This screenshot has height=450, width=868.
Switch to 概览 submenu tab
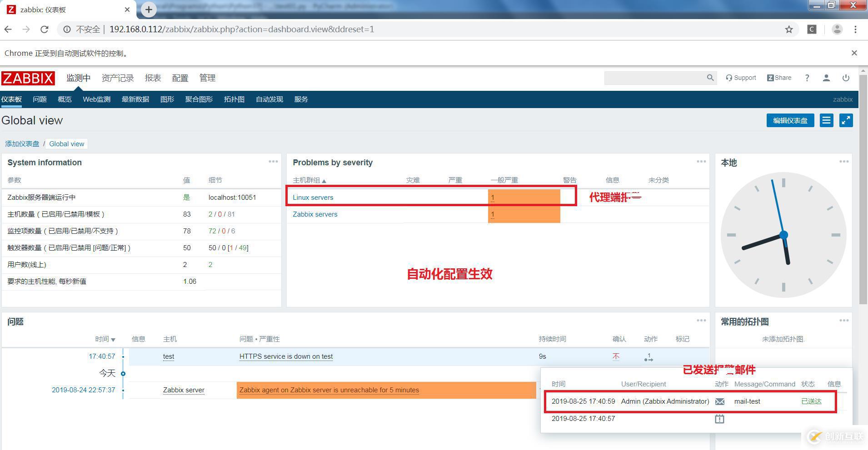pyautogui.click(x=65, y=99)
